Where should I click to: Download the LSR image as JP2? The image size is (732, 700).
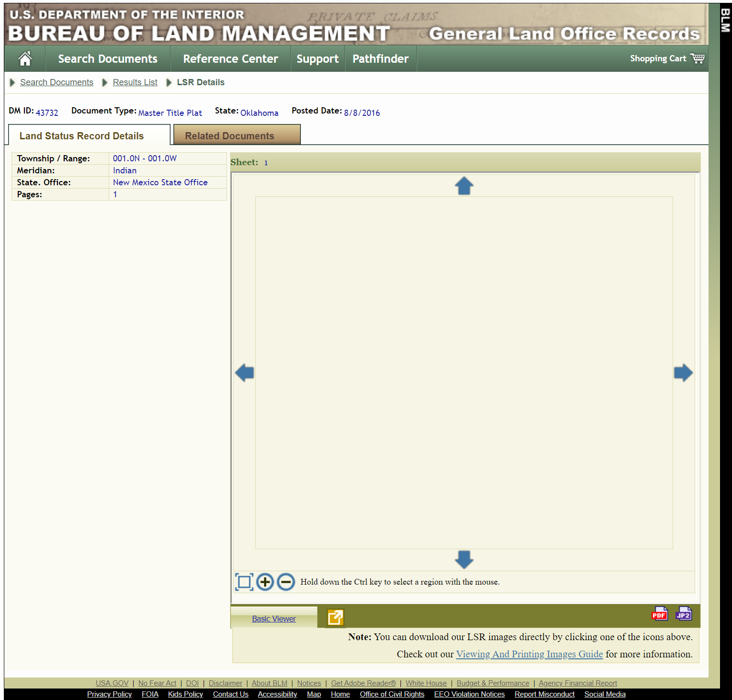[x=684, y=614]
